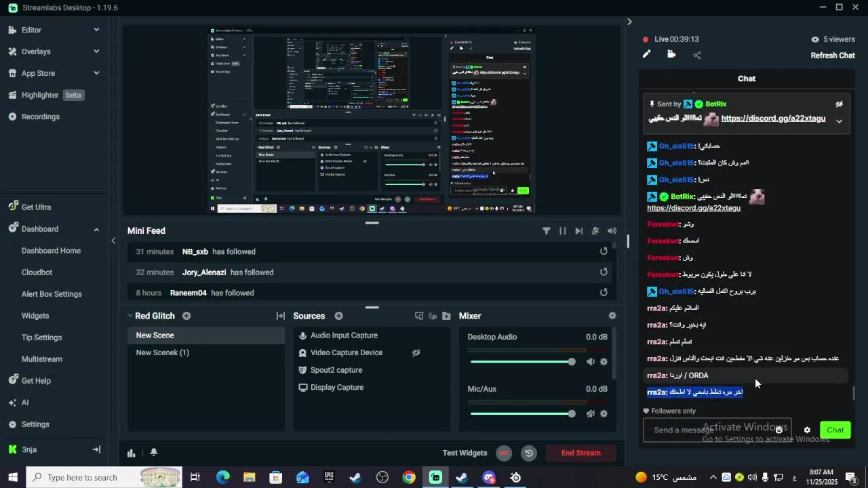This screenshot has width=868, height=488.
Task: Open the scene transitions icon
Action: pos(280,316)
